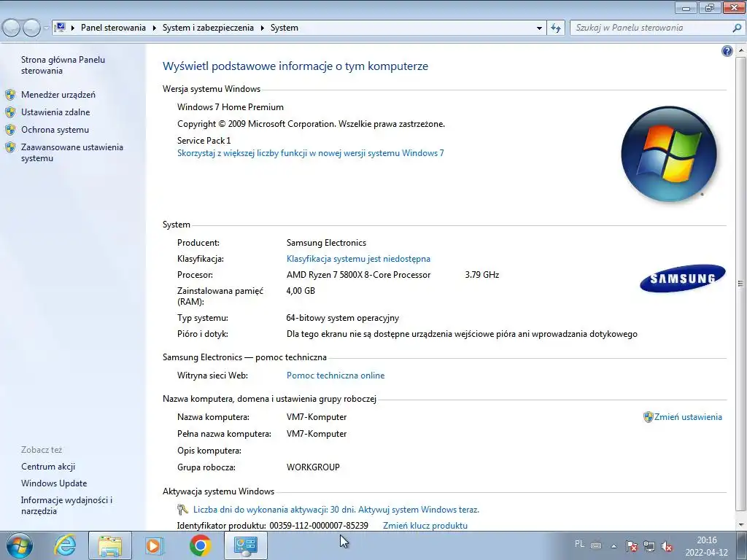Click Windows 7 Home Premium text
This screenshot has width=747, height=560.
(231, 108)
